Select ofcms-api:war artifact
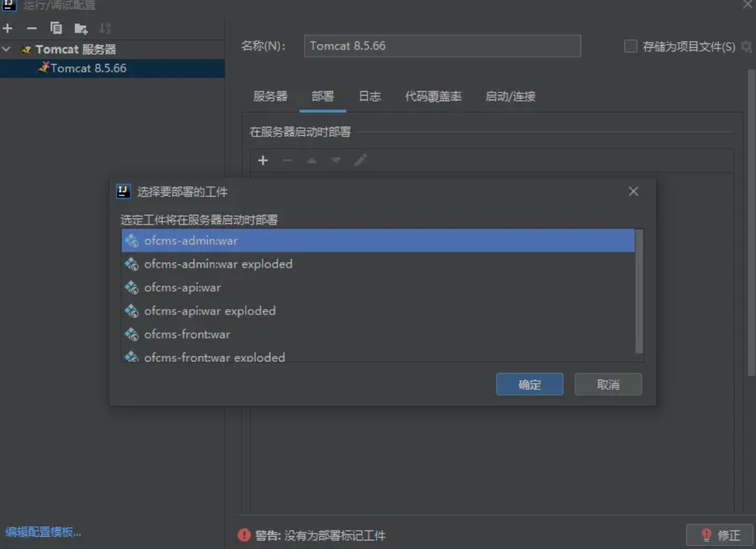This screenshot has width=756, height=549. pyautogui.click(x=378, y=288)
